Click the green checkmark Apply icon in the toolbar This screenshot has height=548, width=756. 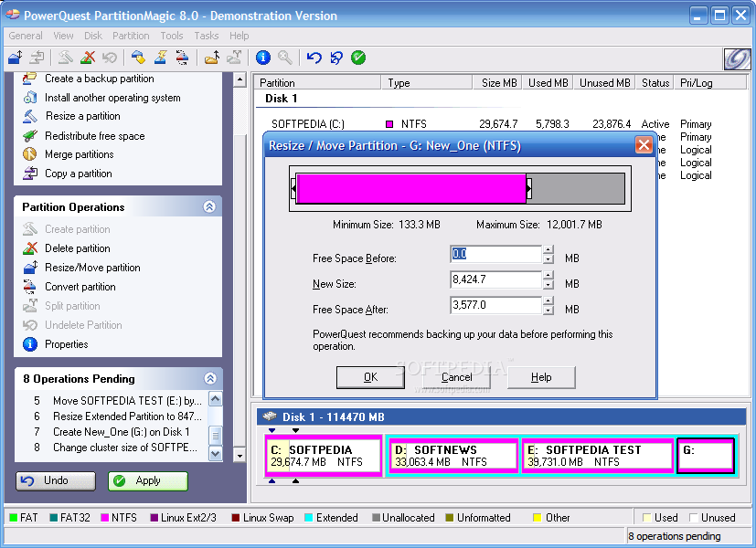(358, 58)
